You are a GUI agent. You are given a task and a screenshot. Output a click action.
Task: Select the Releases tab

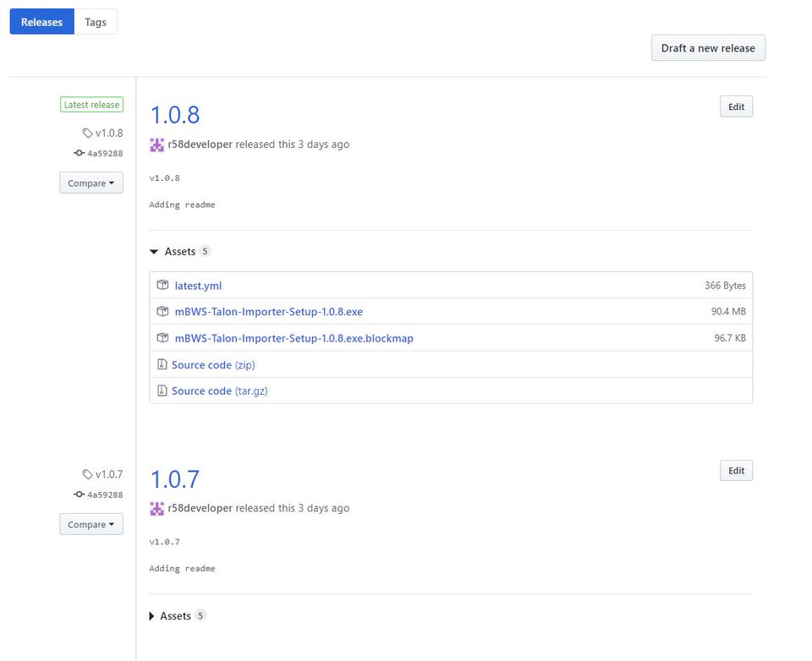[x=41, y=22]
